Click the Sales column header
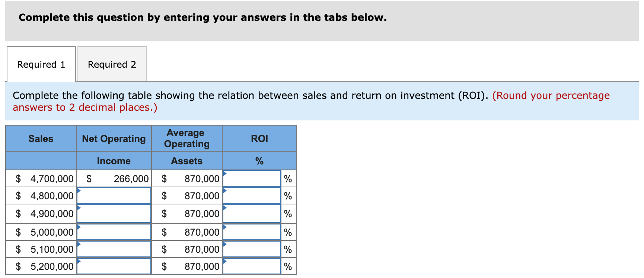Viewport: 644px width, 278px height. tap(41, 139)
